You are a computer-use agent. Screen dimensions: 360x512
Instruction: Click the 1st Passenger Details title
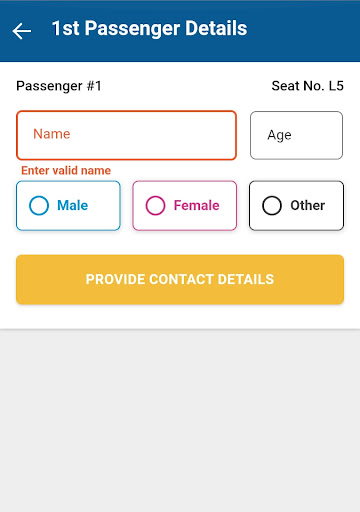coord(149,28)
